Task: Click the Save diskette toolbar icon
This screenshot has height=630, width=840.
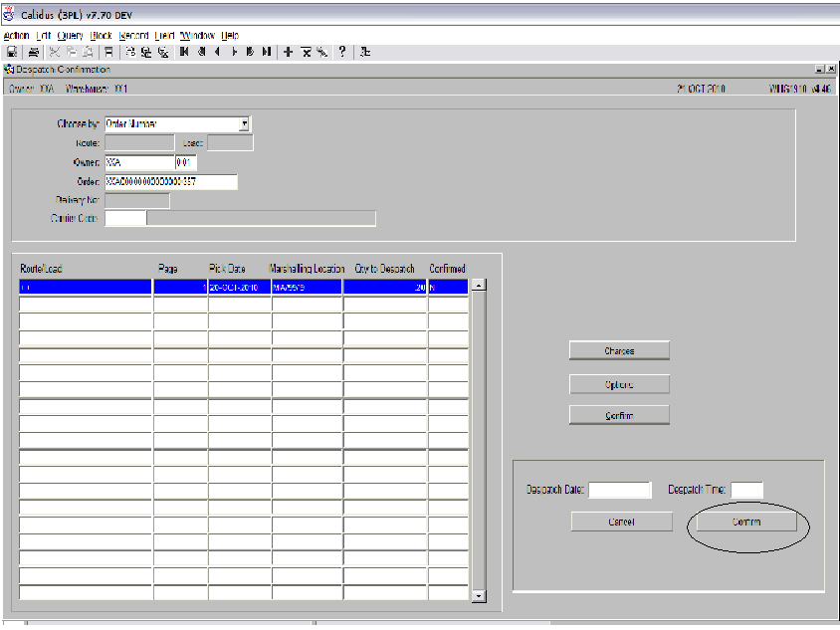Action: (x=11, y=52)
